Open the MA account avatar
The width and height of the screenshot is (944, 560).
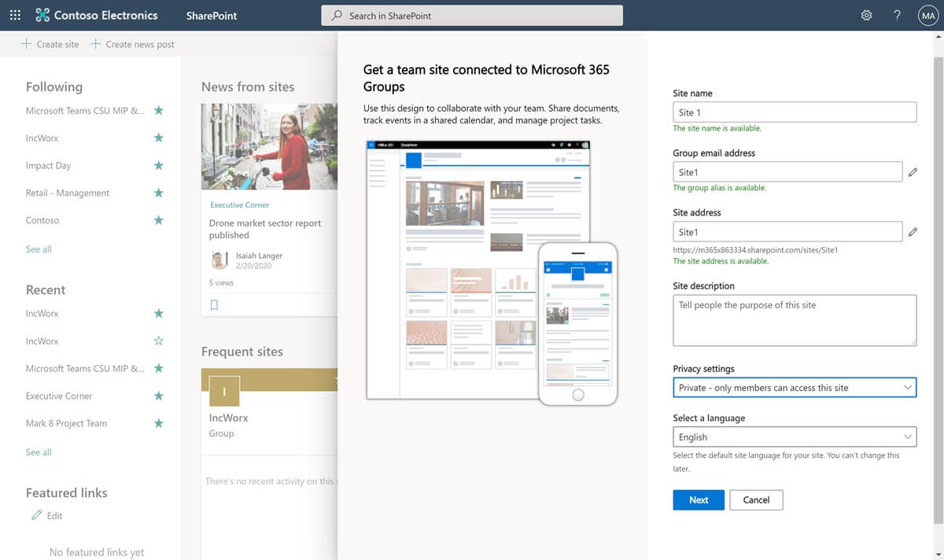[927, 15]
